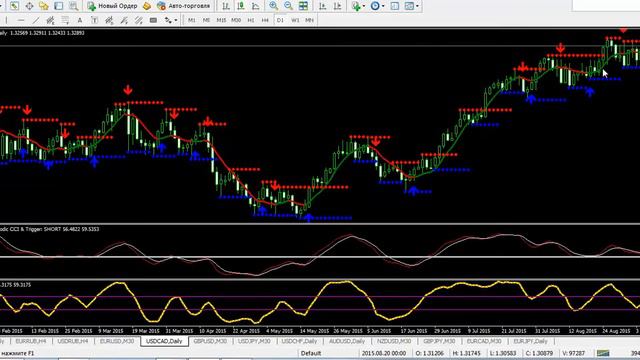Switch chart to bar chart icon
This screenshot has width=640, height=360.
226,6
